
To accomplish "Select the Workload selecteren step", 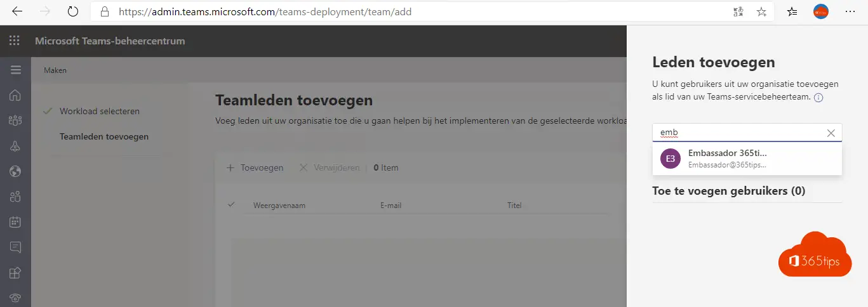I will (x=99, y=111).
